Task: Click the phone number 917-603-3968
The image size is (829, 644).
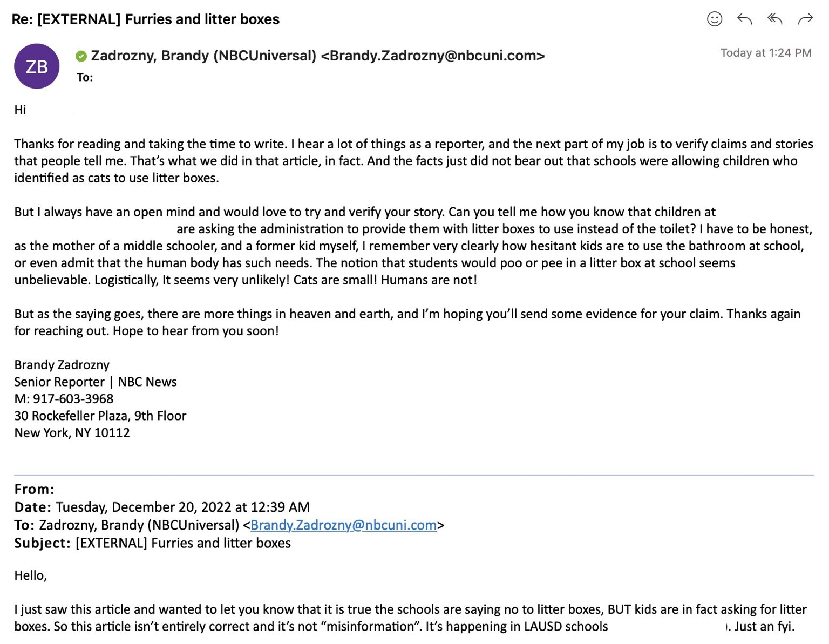Action: (73, 399)
